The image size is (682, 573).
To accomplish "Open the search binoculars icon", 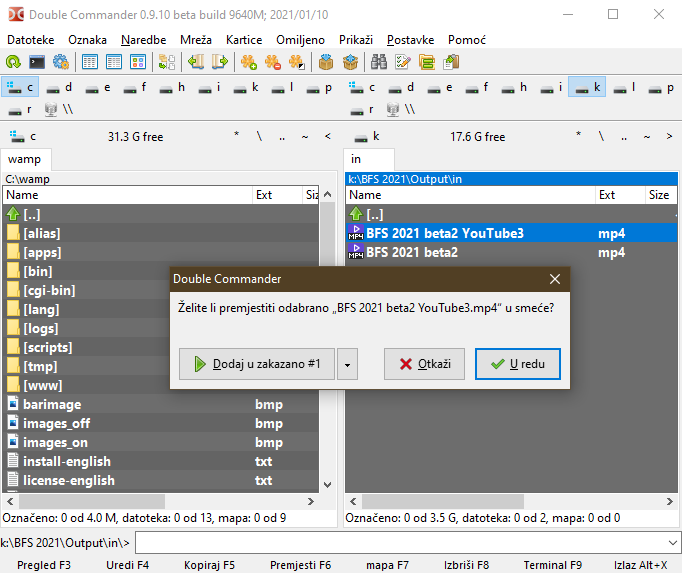I will click(x=379, y=62).
